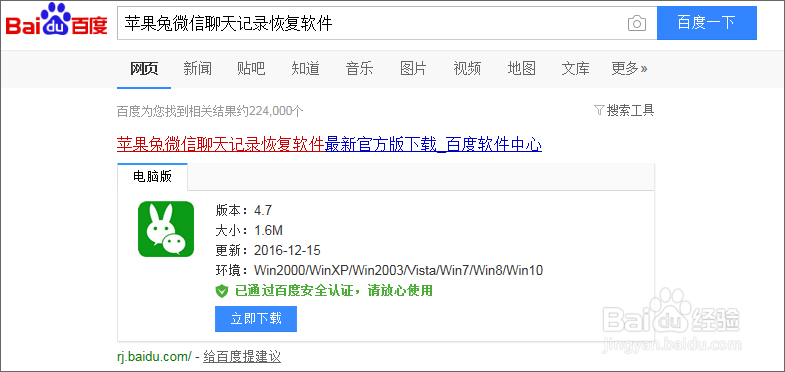Image resolution: width=785 pixels, height=372 pixels.
Task: Click the search input field
Action: (x=387, y=23)
